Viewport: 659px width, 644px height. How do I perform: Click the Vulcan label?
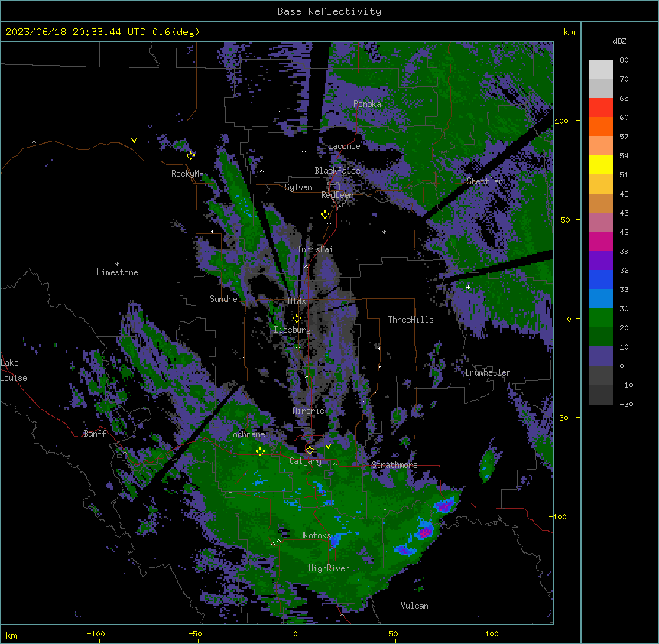415,606
